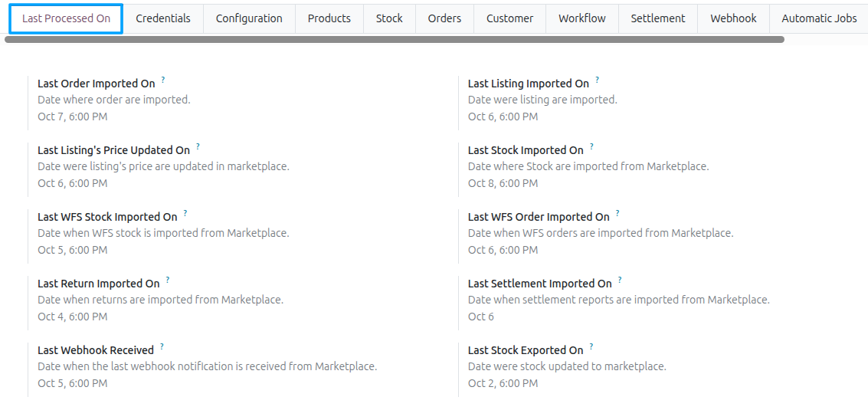This screenshot has width=868, height=420.
Task: Click the 'Last Order Imported On' label
Action: [x=97, y=84]
